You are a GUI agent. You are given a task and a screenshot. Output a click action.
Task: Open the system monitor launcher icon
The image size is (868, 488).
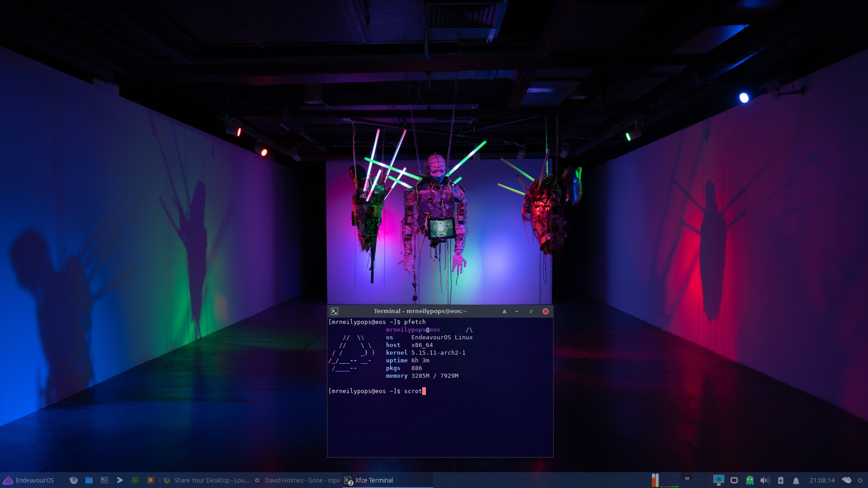135,480
